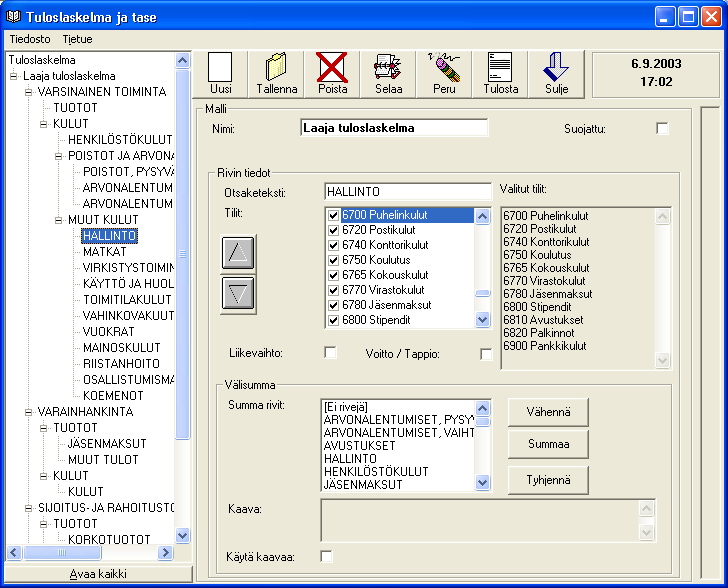Collapse VARAINHANKINTA node
Viewport: 728px width, 588px height.
point(28,412)
